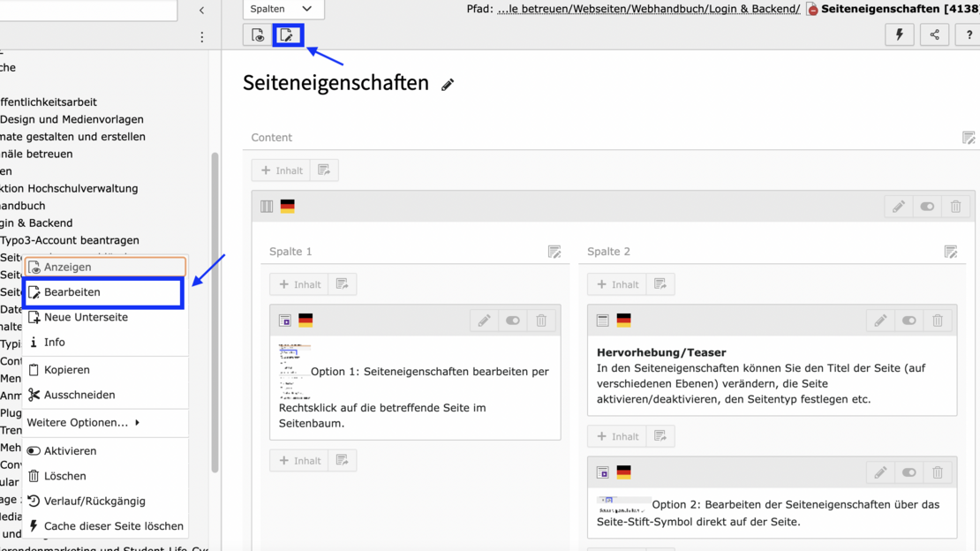Screen dimensions: 980x551
Task: Open Typo3-Account beantragen in page tree
Action: [x=70, y=240]
